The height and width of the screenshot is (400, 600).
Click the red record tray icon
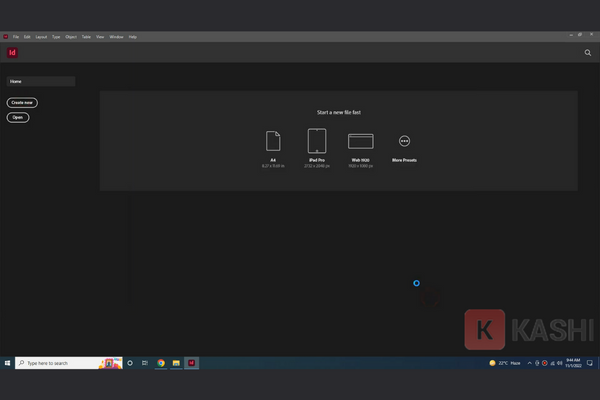545,363
